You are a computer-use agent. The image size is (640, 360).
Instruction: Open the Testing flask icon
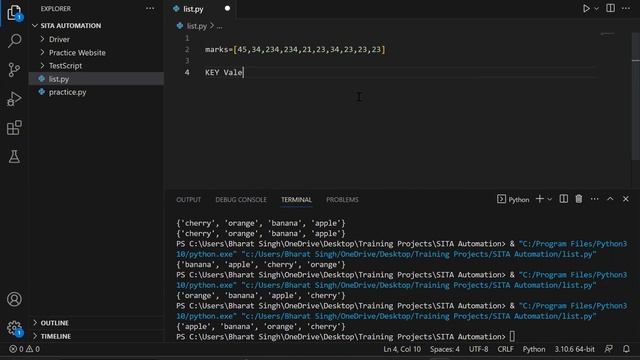point(14,156)
